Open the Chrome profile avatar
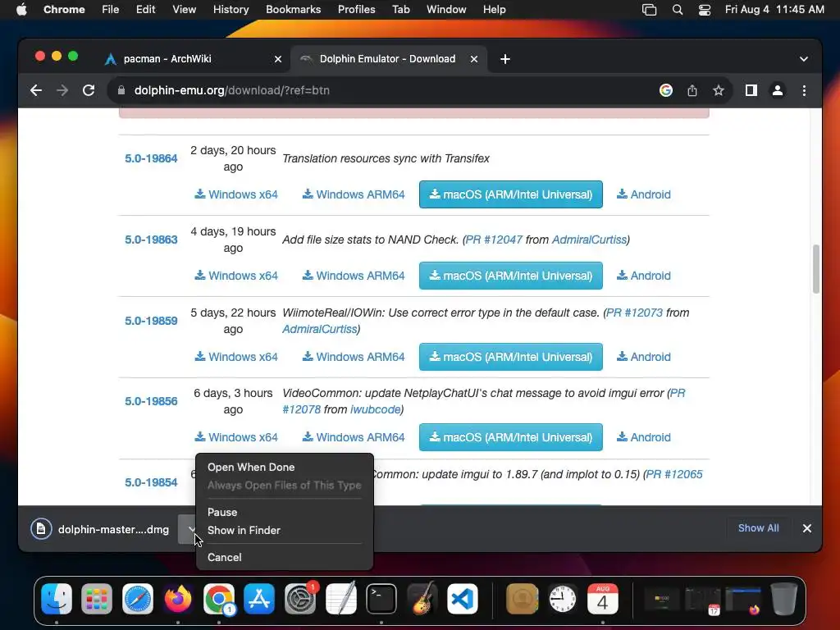840x630 pixels. [778, 90]
